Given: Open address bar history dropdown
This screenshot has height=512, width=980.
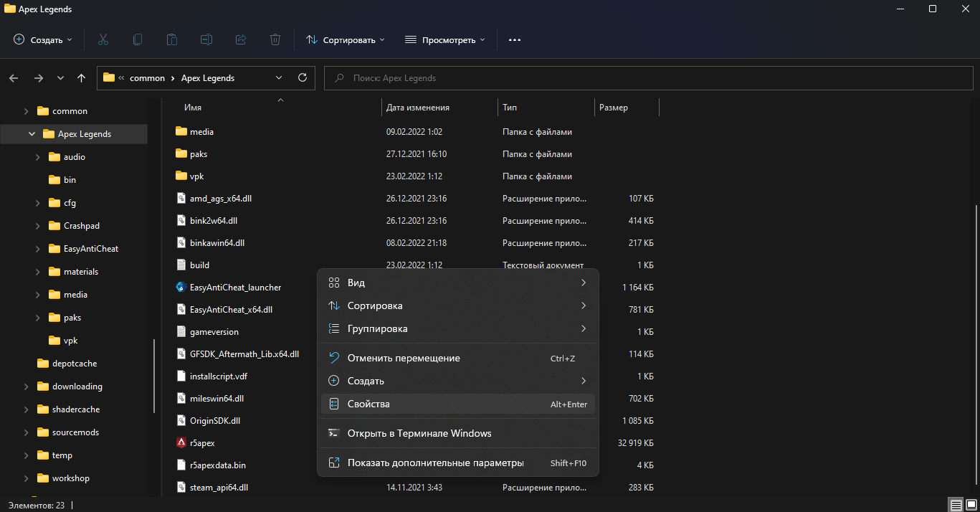Looking at the screenshot, I should (x=279, y=77).
